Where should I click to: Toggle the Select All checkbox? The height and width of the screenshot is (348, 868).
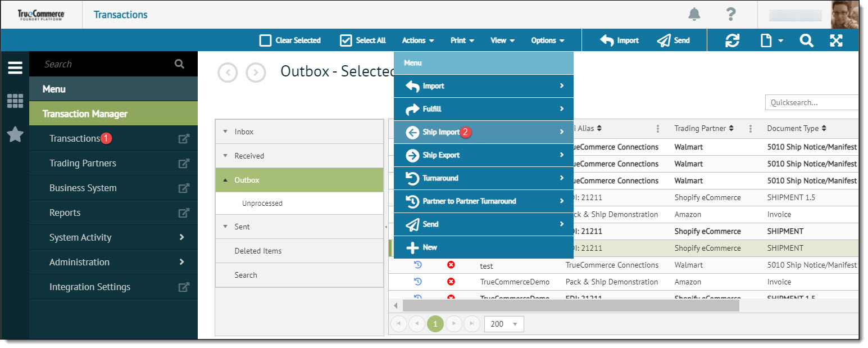pos(346,40)
